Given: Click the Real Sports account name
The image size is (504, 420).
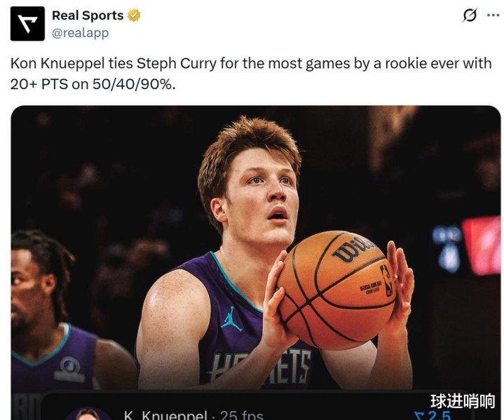Looking at the screenshot, I should 88,15.
